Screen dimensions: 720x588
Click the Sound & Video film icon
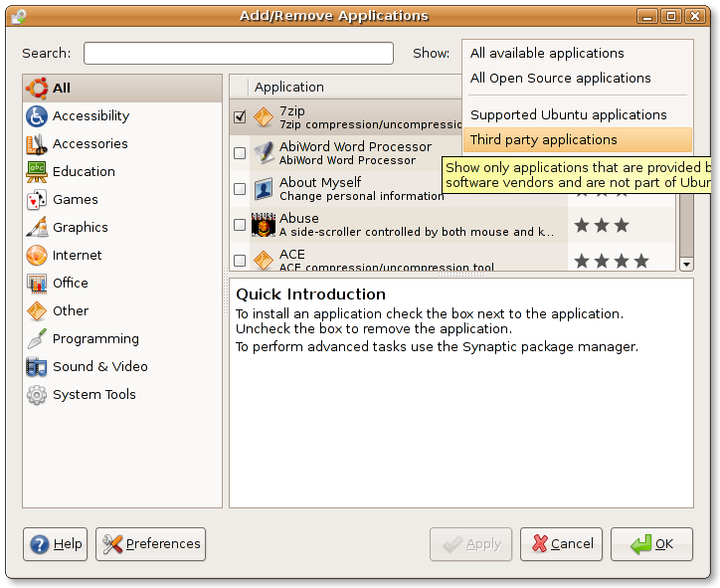(37, 366)
